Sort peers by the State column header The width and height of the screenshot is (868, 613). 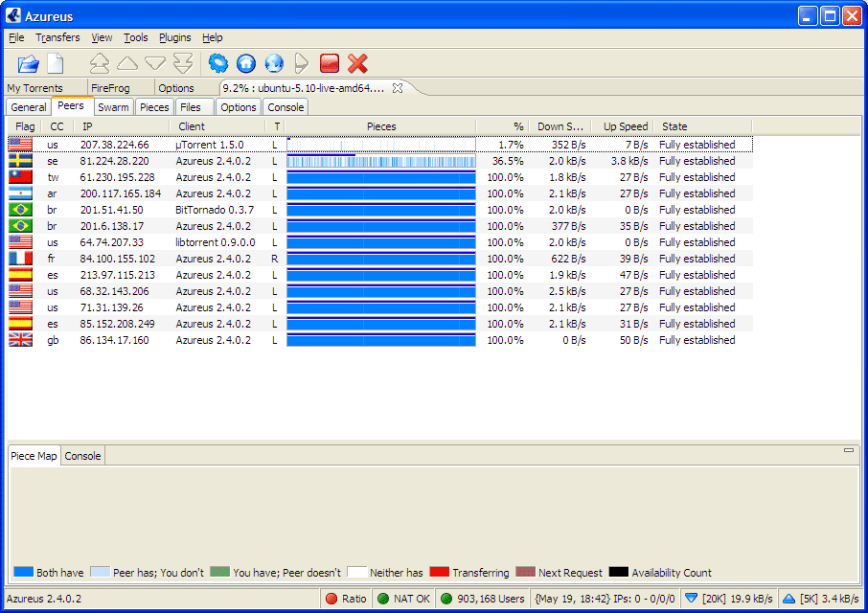click(703, 126)
